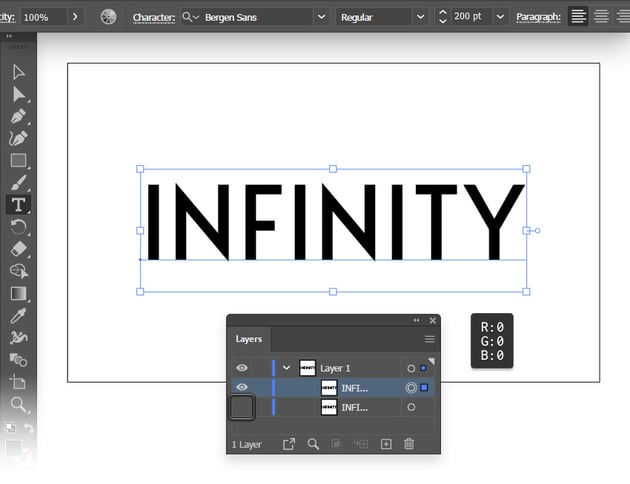Select the Curvature tool
The image size is (630, 484).
point(18,138)
